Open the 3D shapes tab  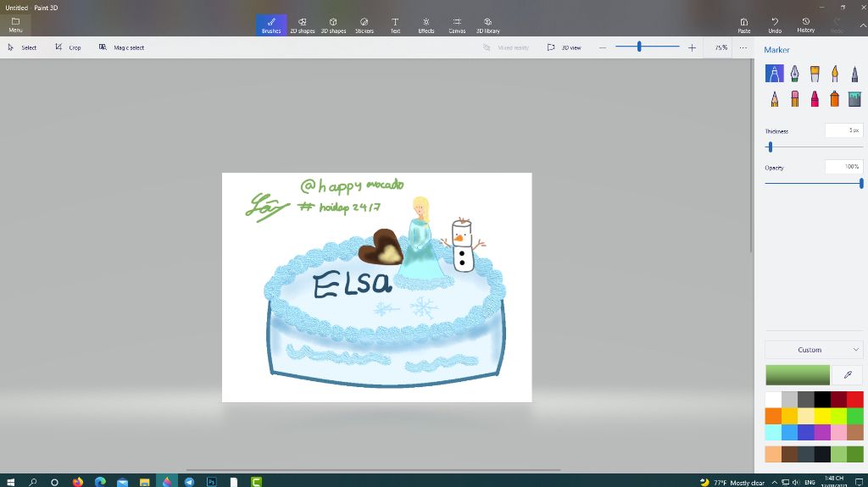pos(333,25)
